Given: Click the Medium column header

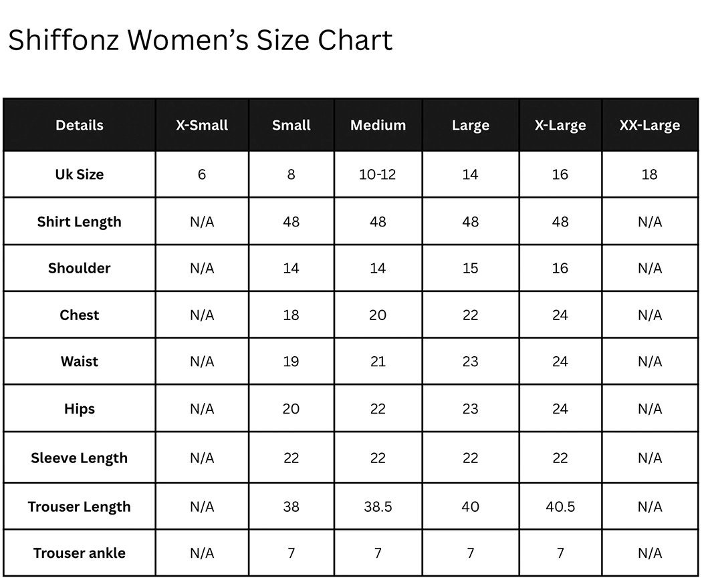Looking at the screenshot, I should 378,125.
